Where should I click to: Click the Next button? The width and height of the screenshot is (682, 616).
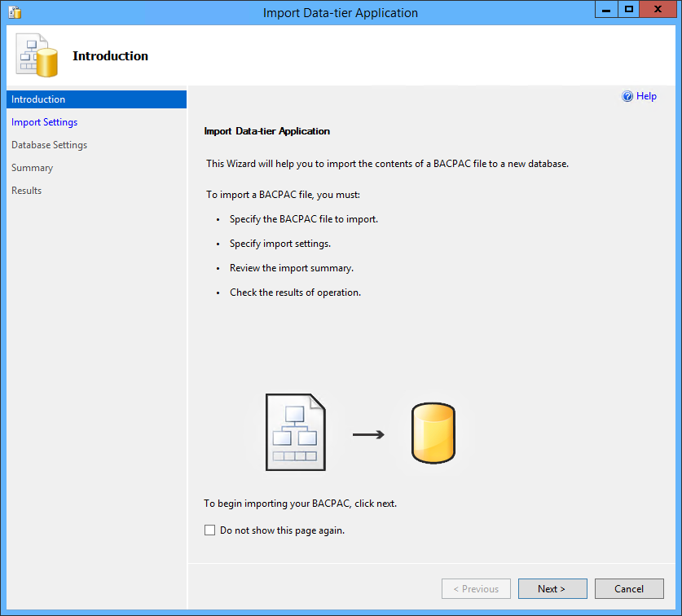tap(552, 588)
